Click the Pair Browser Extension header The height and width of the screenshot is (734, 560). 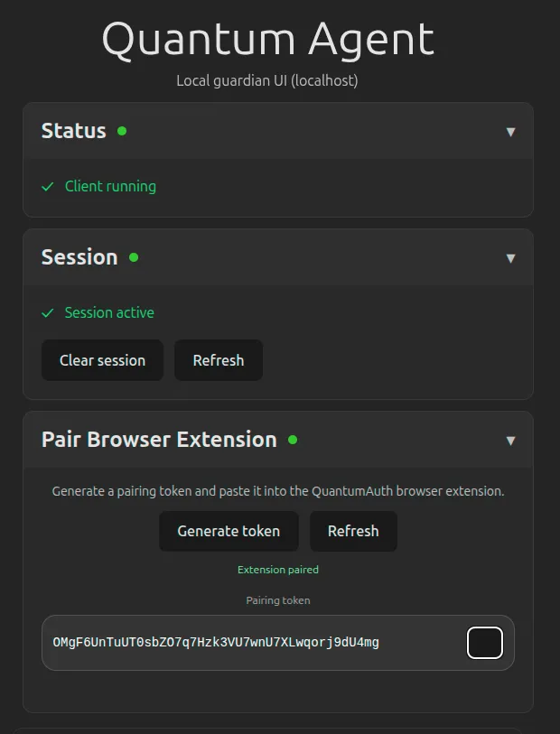coord(161,440)
